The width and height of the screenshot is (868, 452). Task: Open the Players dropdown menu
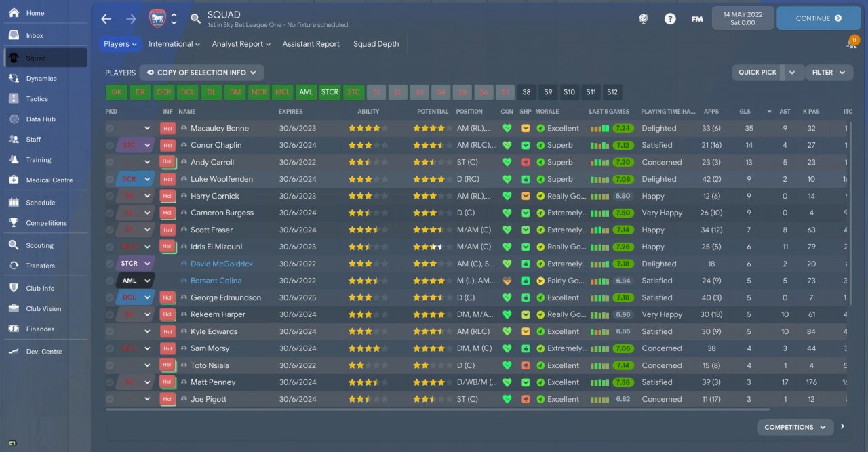[120, 44]
